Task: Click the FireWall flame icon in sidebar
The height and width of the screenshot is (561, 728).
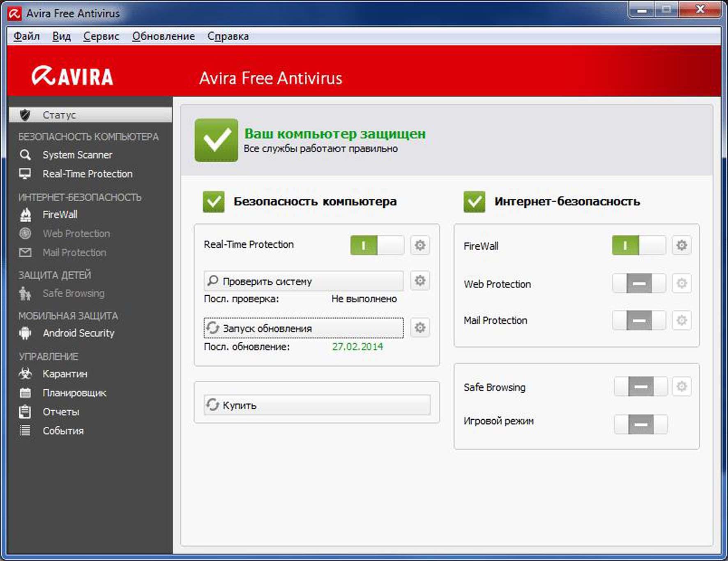Action: pyautogui.click(x=25, y=214)
